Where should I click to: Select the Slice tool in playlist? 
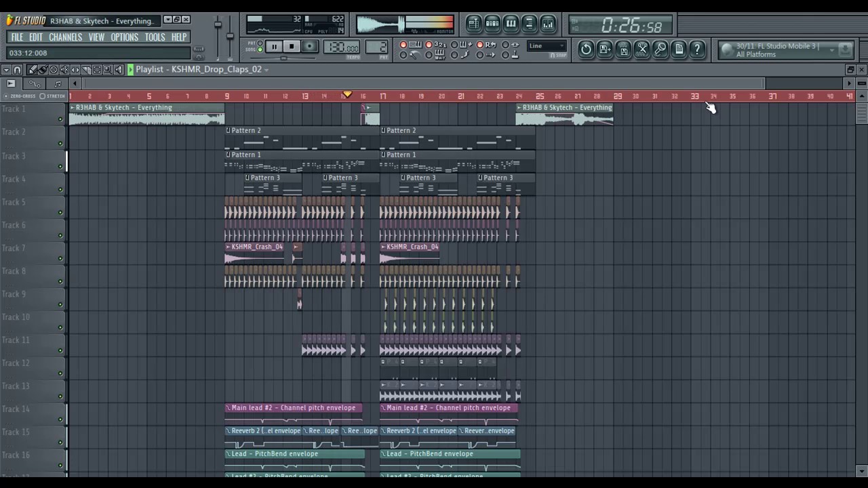click(x=86, y=70)
